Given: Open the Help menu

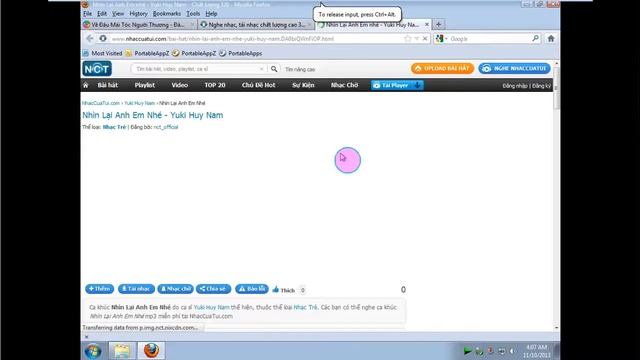Looking at the screenshot, I should pyautogui.click(x=211, y=13).
